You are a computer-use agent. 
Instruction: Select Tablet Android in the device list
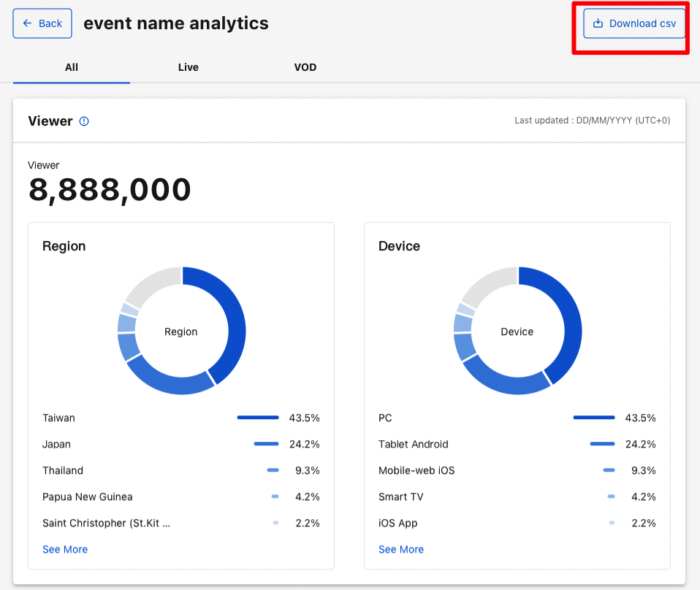414,444
